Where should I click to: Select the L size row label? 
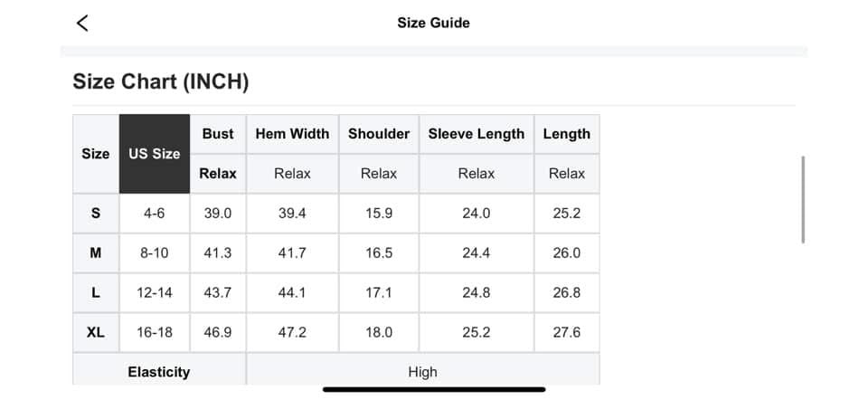point(96,293)
